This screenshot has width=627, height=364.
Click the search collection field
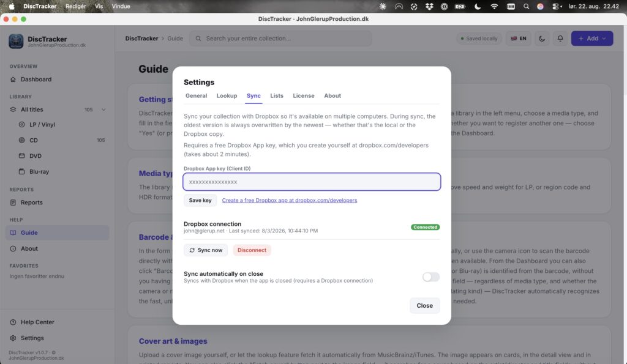click(x=280, y=39)
